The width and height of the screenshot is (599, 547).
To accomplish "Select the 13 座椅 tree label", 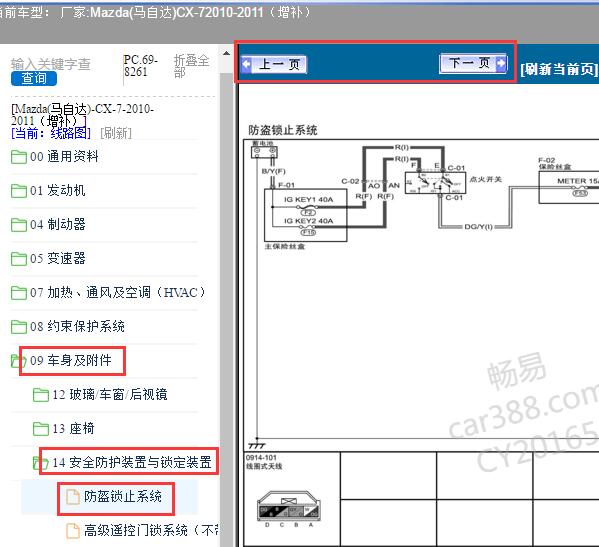I will pos(73,428).
